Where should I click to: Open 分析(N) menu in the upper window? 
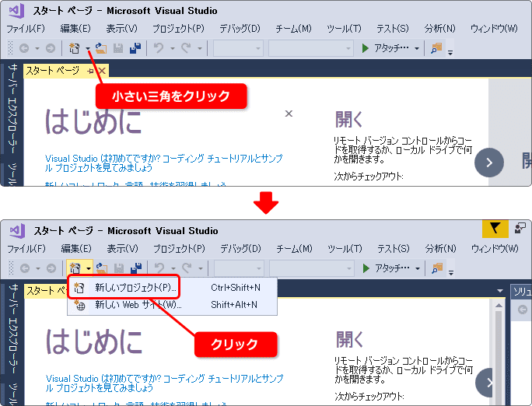point(439,29)
